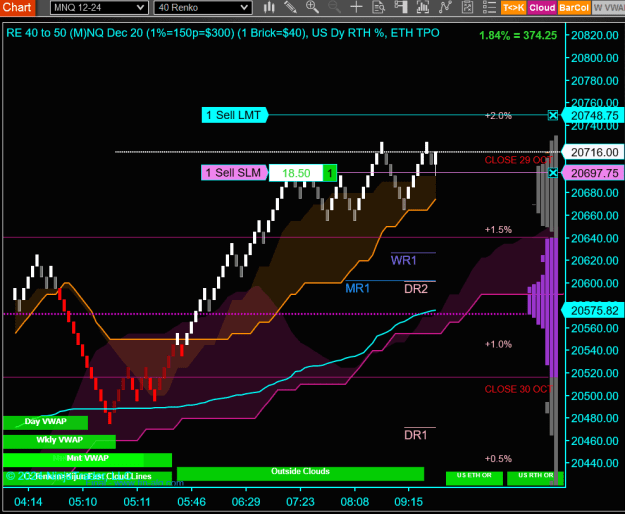625x514 pixels.
Task: Click the Wkly VWAP green label
Action: (59, 441)
